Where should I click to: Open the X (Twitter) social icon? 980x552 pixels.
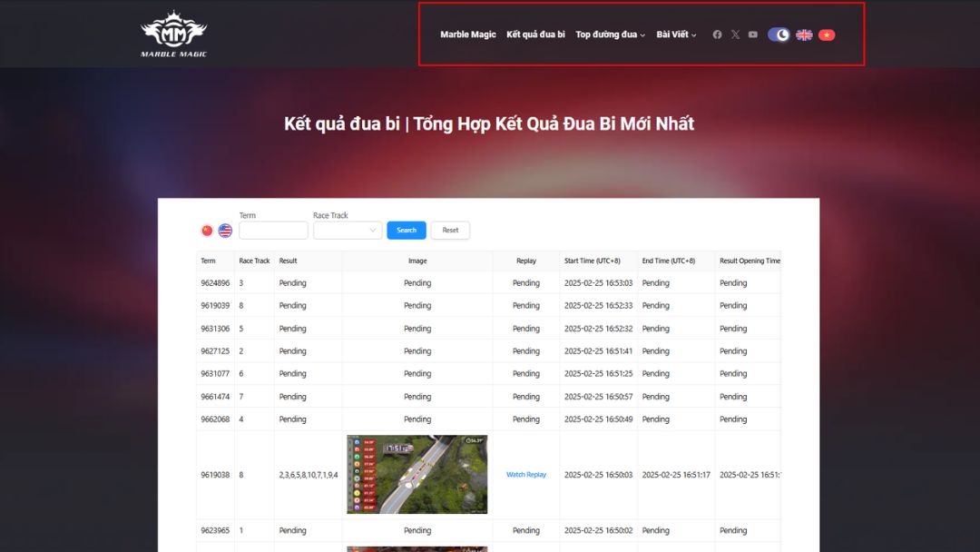[735, 34]
